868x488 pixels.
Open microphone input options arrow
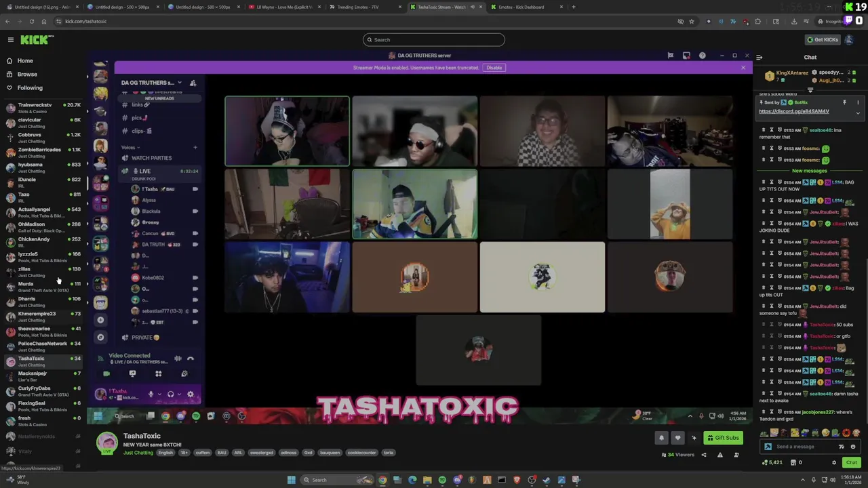pyautogui.click(x=160, y=394)
